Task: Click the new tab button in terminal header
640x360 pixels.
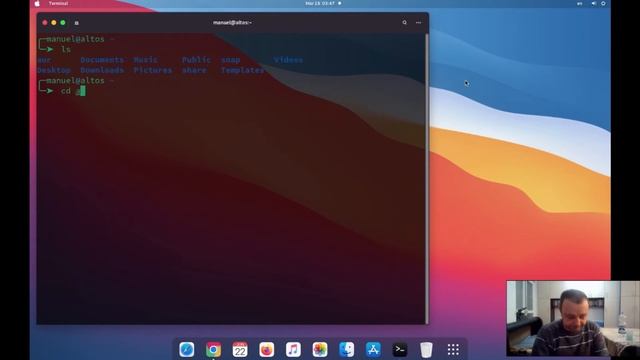Action: (77, 23)
